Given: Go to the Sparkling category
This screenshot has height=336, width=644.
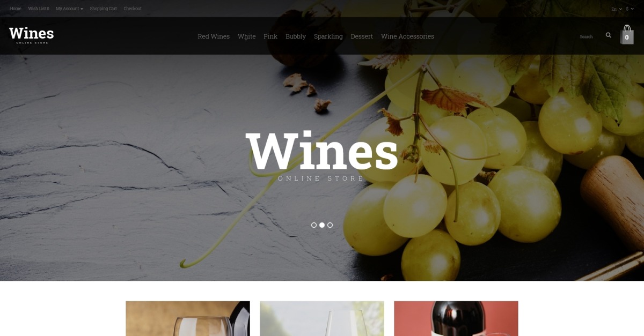Looking at the screenshot, I should tap(328, 36).
